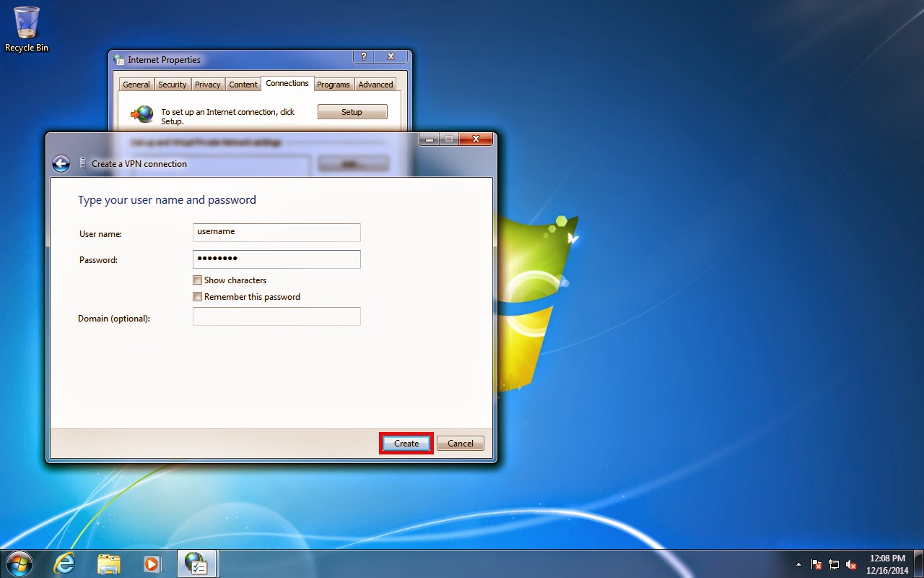This screenshot has height=578, width=924.
Task: Enable Show characters for the password
Action: click(x=197, y=280)
